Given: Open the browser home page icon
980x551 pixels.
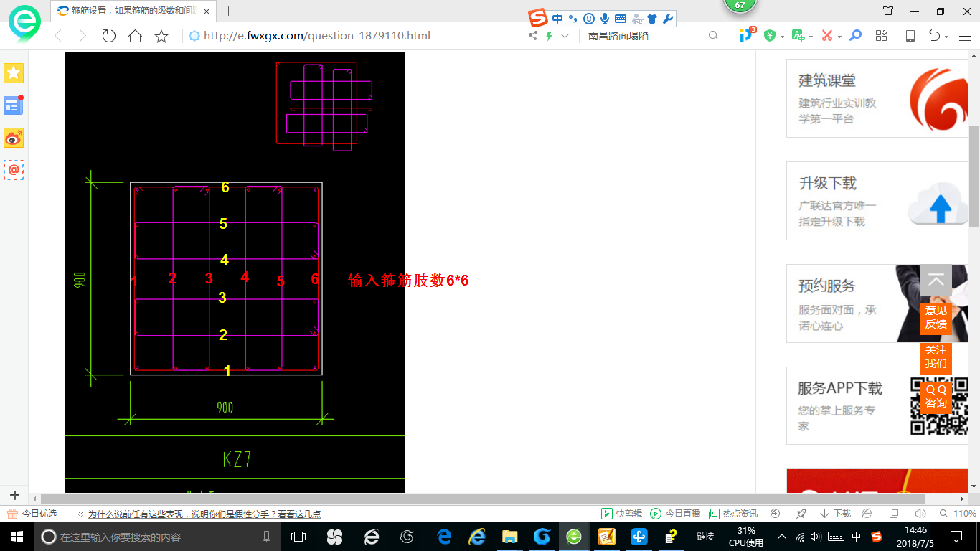Looking at the screenshot, I should [135, 36].
